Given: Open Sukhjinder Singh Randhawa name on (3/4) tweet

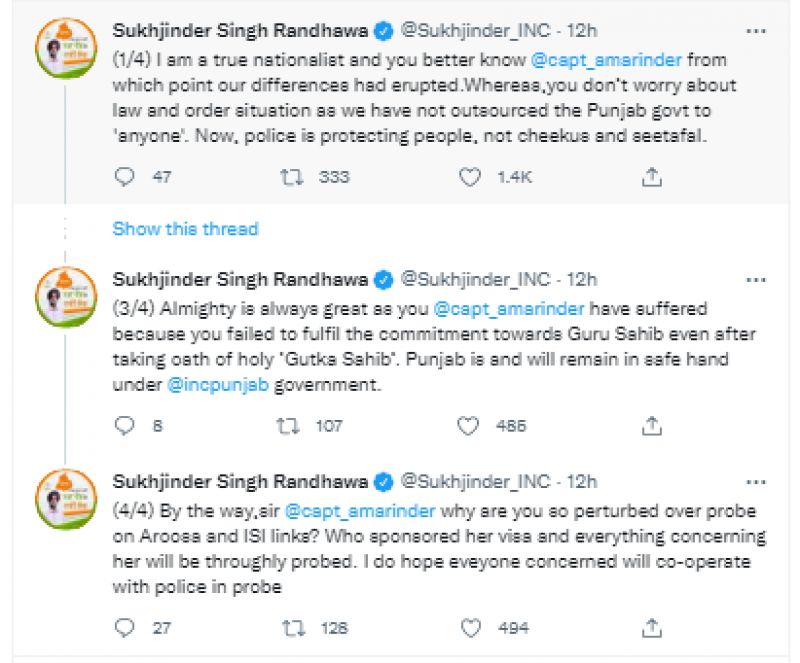Looking at the screenshot, I should 240,278.
